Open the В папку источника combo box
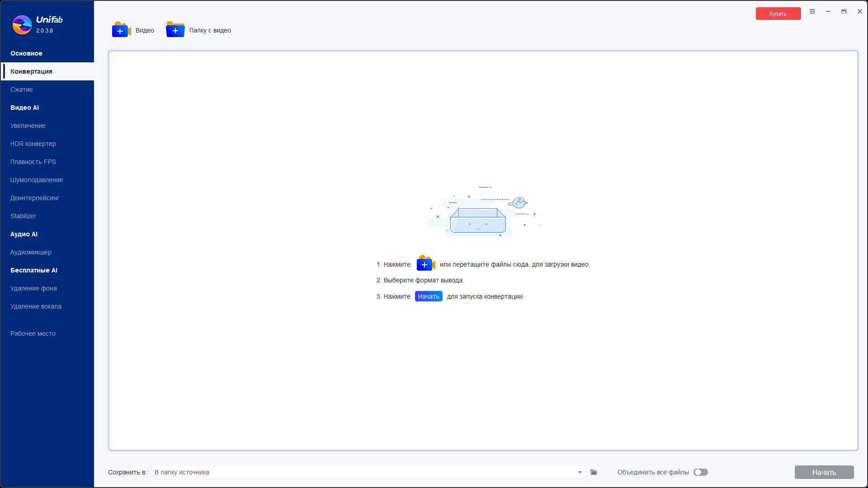The height and width of the screenshot is (488, 868). (362, 472)
